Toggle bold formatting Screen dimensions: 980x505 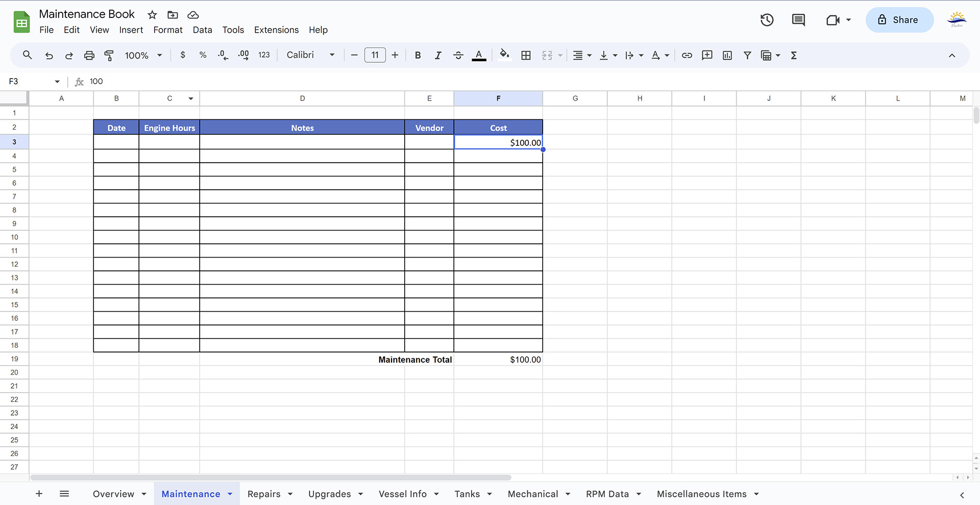(418, 55)
